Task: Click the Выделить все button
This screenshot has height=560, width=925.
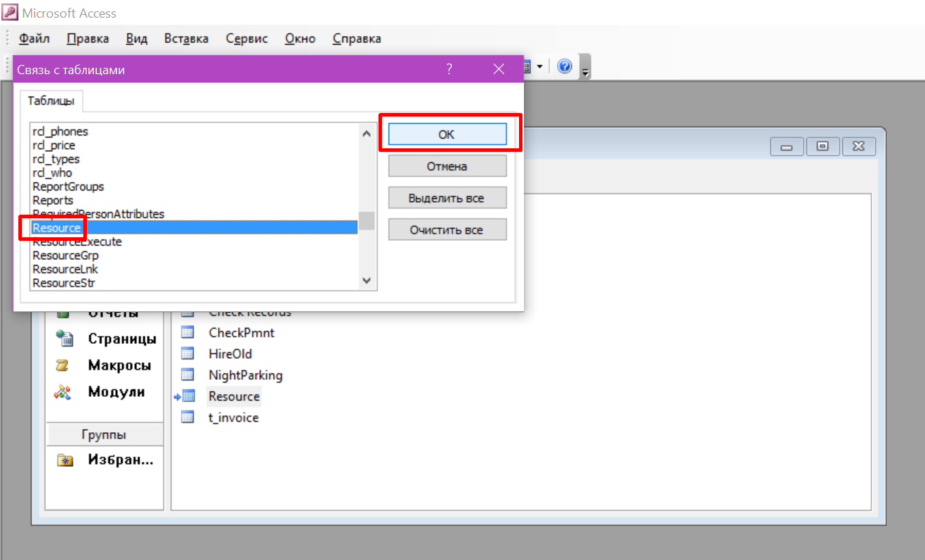Action: click(x=447, y=198)
